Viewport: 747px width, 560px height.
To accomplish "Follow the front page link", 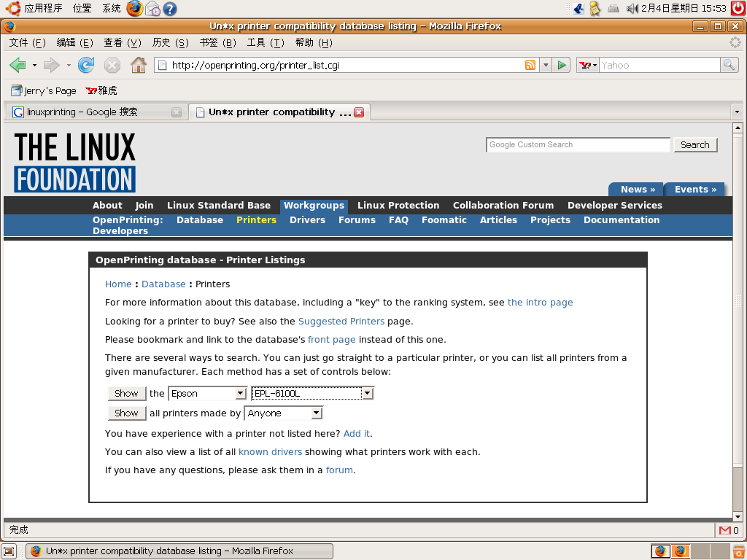I will 332,340.
